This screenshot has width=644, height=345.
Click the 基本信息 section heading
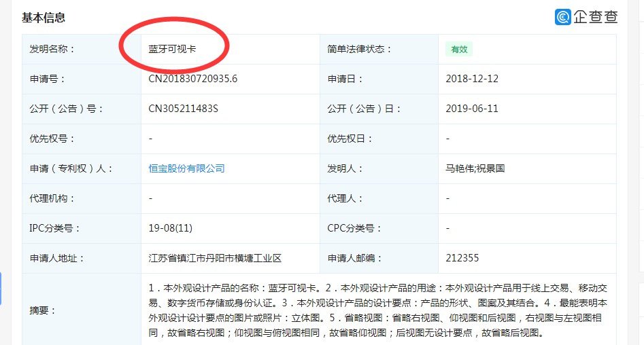pyautogui.click(x=44, y=18)
